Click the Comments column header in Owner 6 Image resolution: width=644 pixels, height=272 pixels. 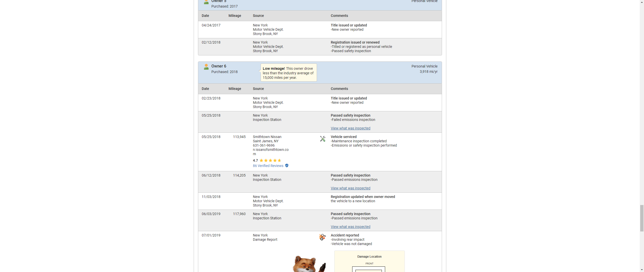pos(339,89)
